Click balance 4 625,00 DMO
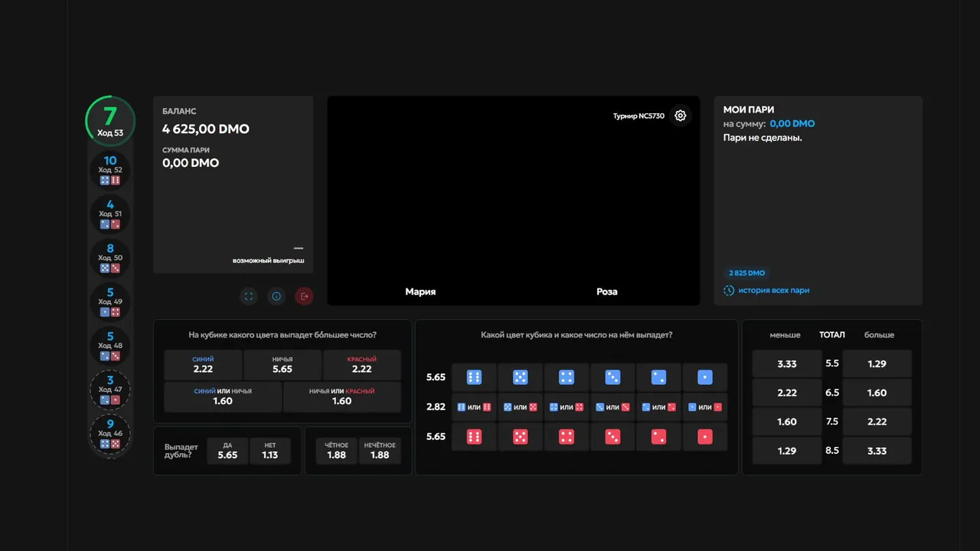980x551 pixels. coord(206,129)
